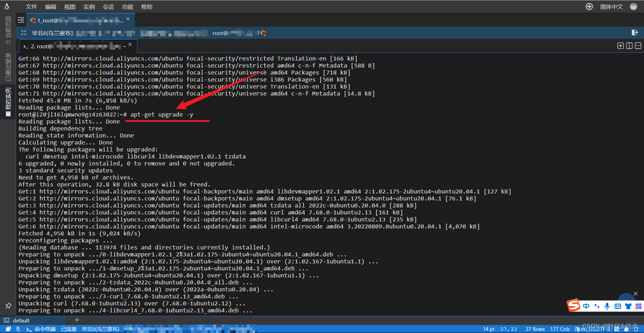Screen dimensions: 644x333
Task: Click the 命令终端 status bar item
Action: coord(41,329)
